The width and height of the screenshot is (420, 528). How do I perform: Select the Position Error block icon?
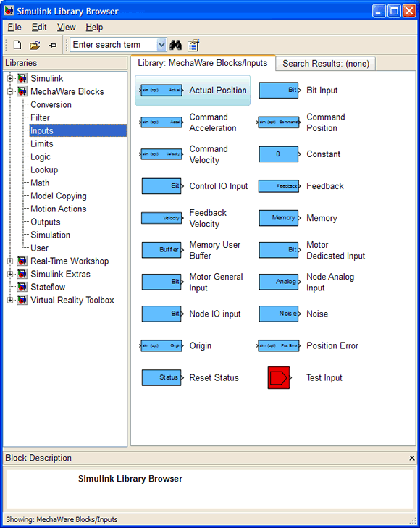[279, 345]
